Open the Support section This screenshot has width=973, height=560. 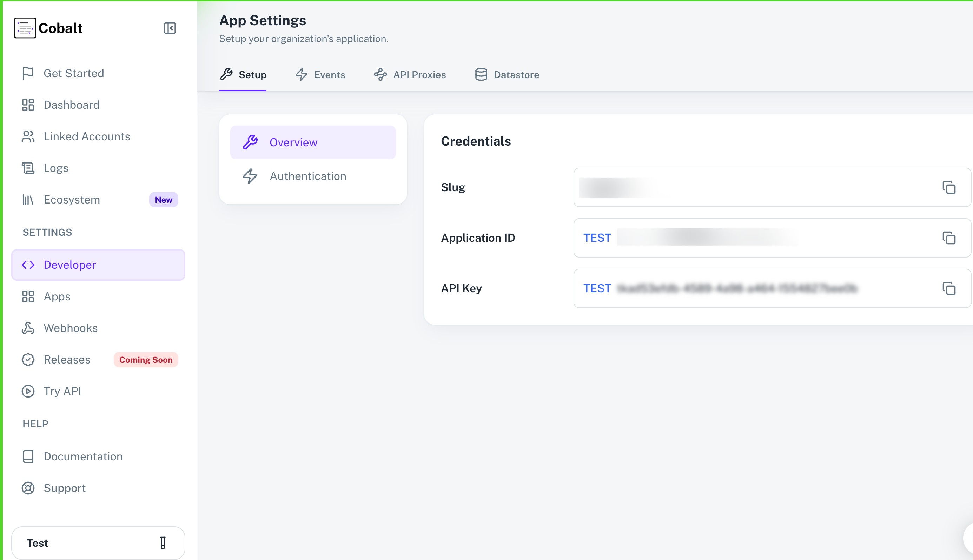(x=65, y=488)
